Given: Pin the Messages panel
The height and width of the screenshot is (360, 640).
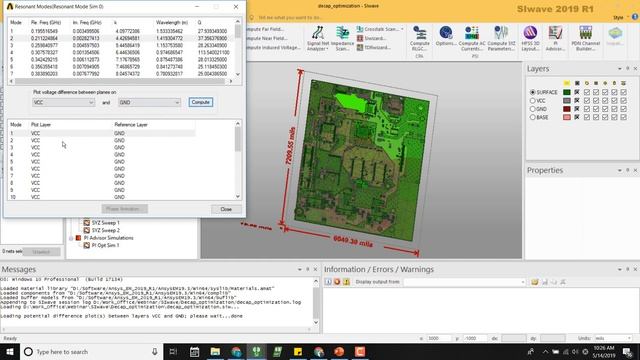Looking at the screenshot, I should point(308,269).
